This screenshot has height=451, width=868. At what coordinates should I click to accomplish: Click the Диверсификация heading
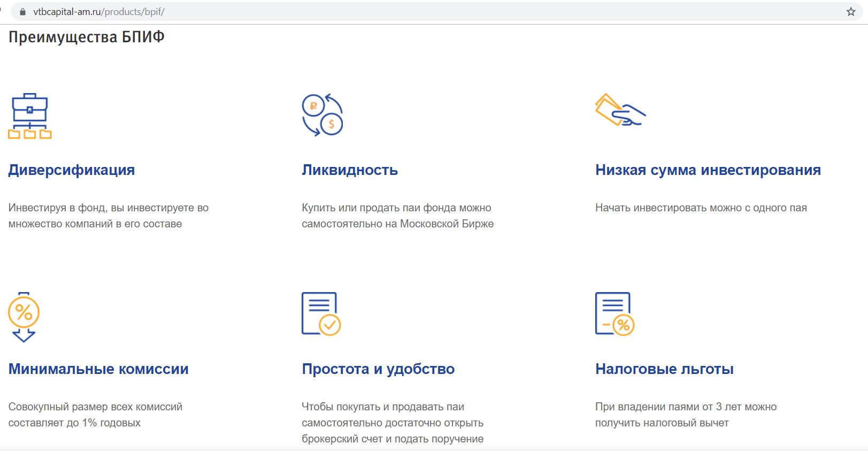click(72, 170)
